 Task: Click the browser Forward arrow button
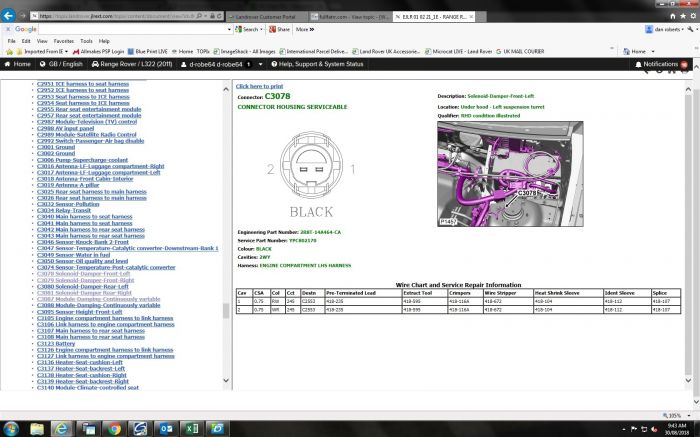click(22, 16)
